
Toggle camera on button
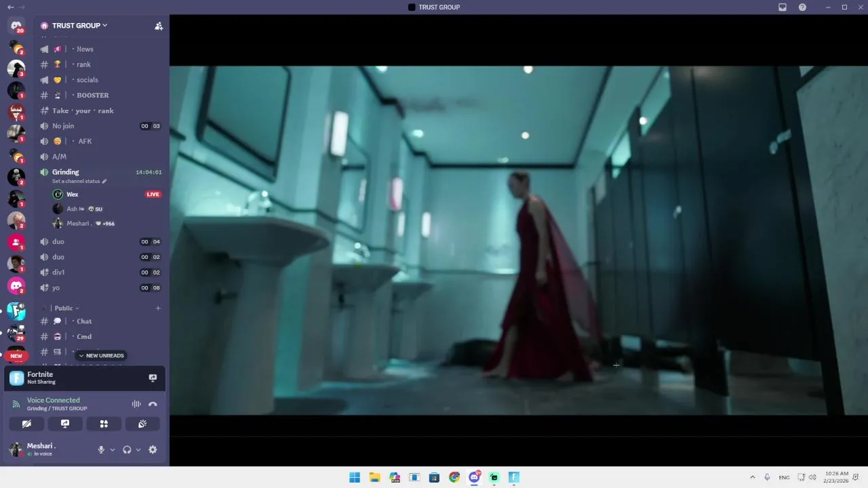26,424
